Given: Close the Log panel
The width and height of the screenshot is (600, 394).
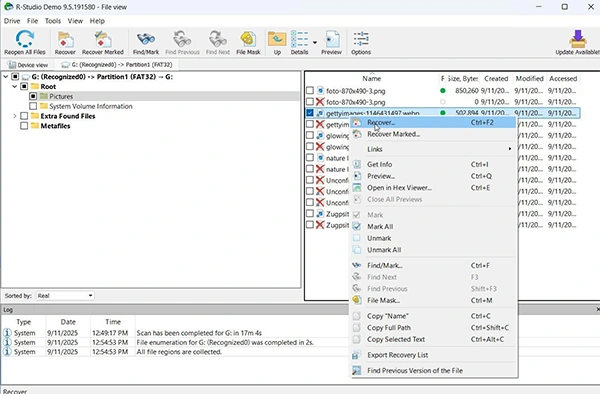Looking at the screenshot, I should (x=598, y=309).
